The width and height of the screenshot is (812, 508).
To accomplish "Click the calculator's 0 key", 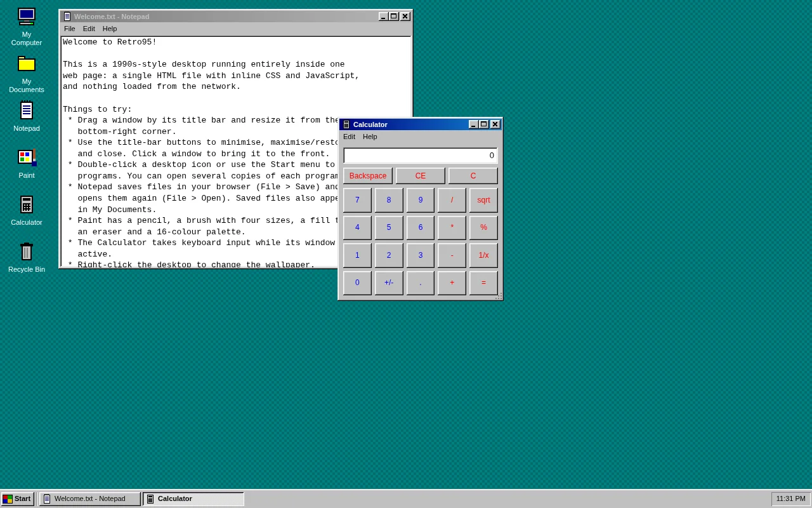I will 357,283.
